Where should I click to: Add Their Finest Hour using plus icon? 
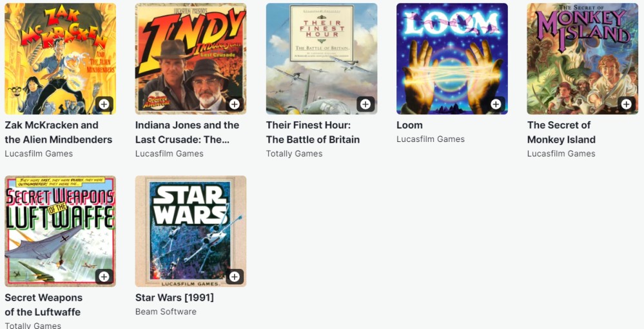(366, 104)
